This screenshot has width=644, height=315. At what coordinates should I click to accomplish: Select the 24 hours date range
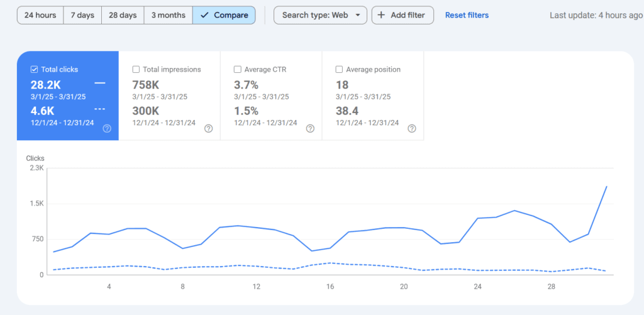pyautogui.click(x=40, y=15)
